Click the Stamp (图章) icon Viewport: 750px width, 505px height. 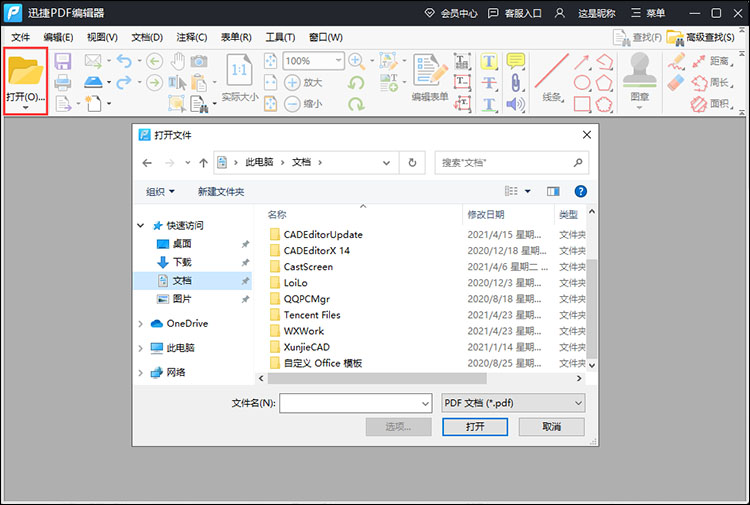click(639, 71)
